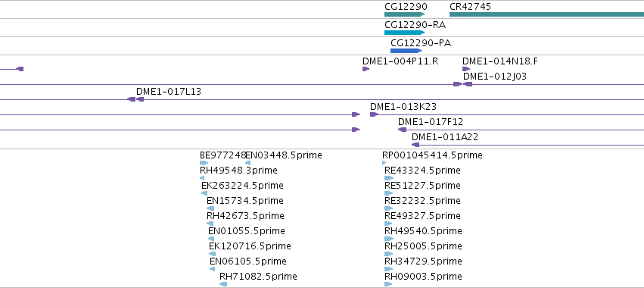Click the DME1-014N18.F arrow marker
The height and width of the screenshot is (288, 644).
click(466, 69)
